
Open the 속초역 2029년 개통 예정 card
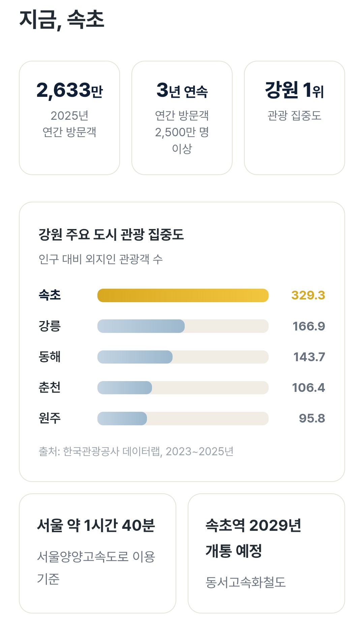pos(266,553)
